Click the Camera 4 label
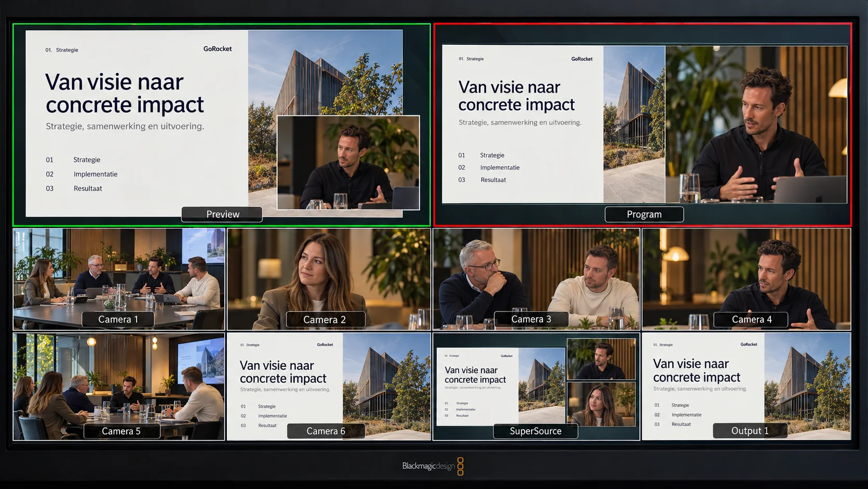Image resolution: width=868 pixels, height=489 pixels. [x=751, y=319]
